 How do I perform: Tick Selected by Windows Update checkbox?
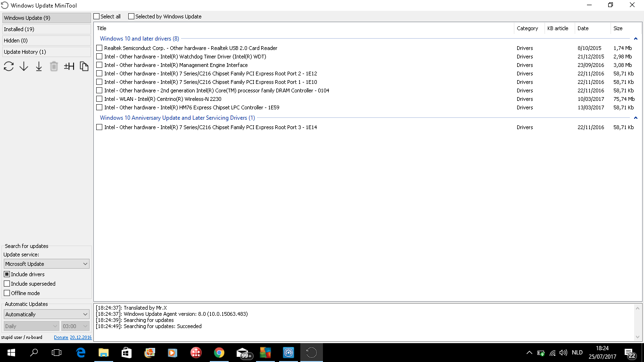[131, 16]
